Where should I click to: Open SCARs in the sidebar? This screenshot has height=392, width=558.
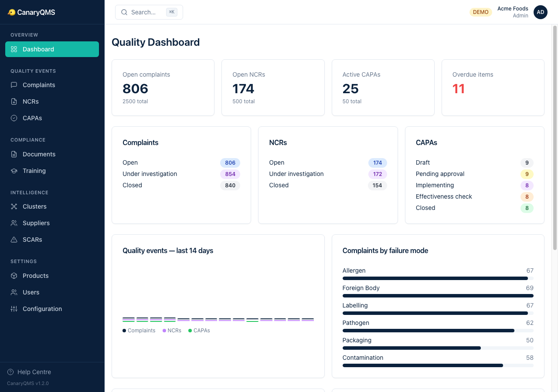tap(52, 240)
